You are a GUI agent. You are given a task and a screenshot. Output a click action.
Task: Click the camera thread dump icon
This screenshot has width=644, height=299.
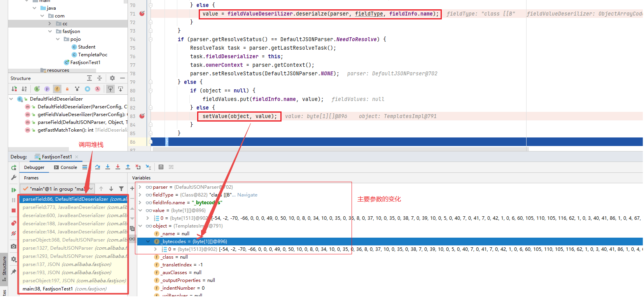[14, 246]
